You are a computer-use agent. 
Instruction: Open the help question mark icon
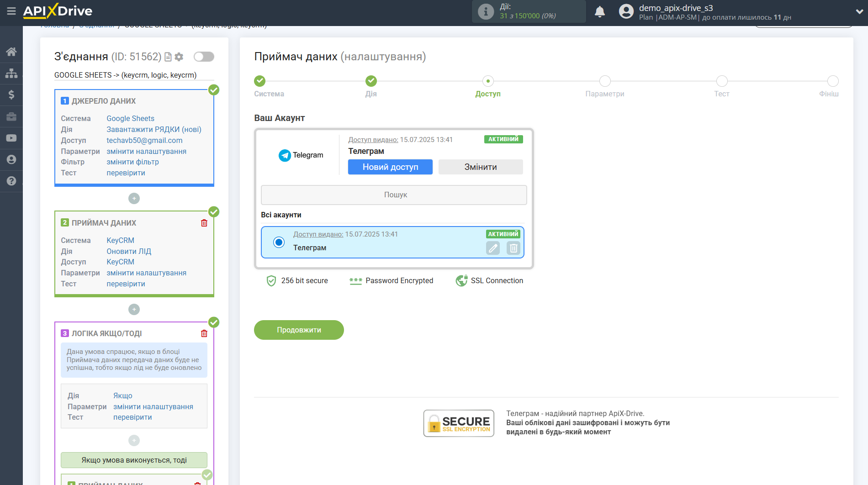pos(11,181)
